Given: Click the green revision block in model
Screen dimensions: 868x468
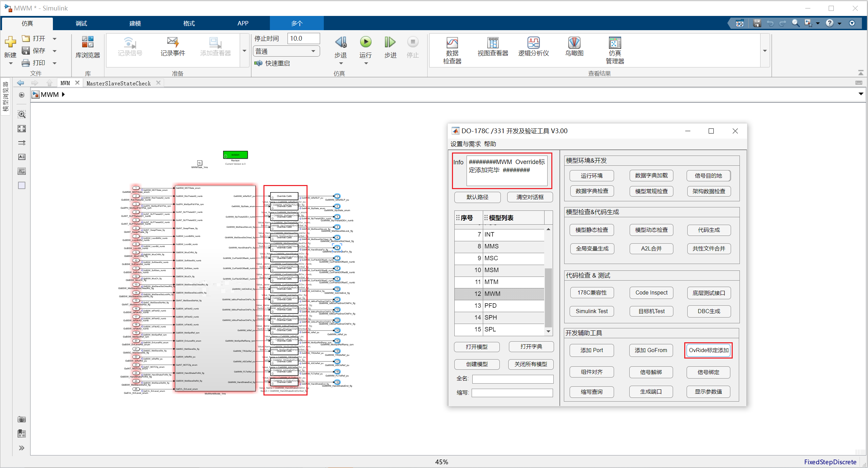Looking at the screenshot, I should coord(235,155).
